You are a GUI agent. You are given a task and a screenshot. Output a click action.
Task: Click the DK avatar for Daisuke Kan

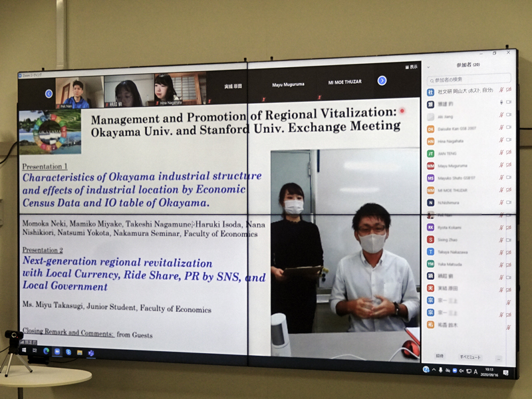click(430, 129)
